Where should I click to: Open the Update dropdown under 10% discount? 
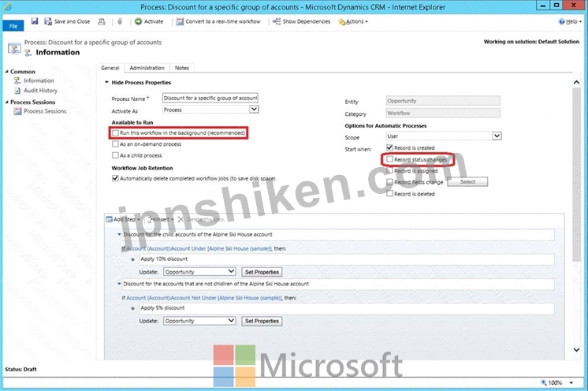pos(199,272)
